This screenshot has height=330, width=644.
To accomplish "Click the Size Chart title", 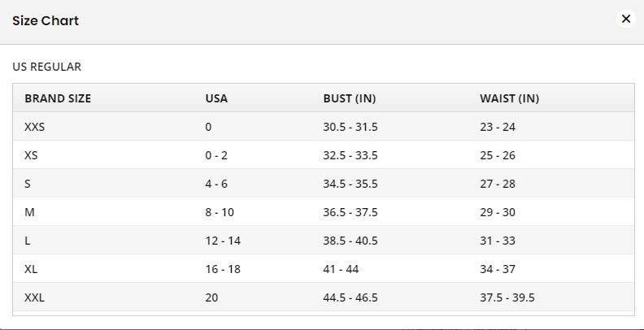I will tap(46, 21).
